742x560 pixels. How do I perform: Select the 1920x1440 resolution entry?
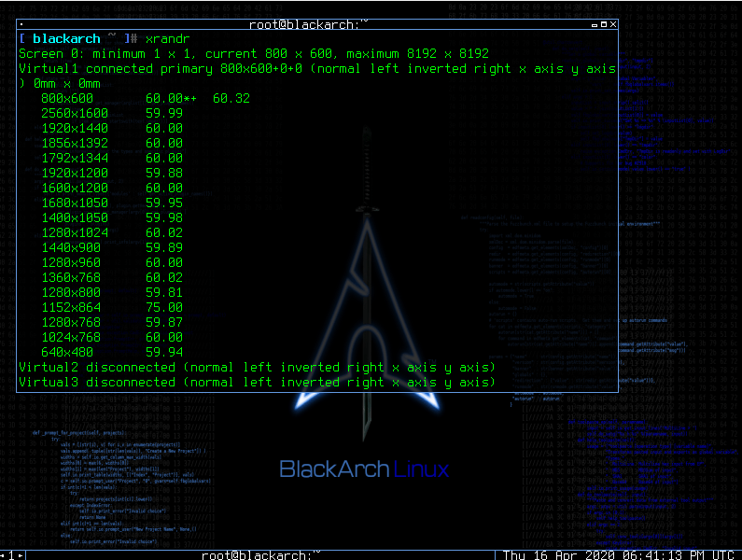(75, 128)
